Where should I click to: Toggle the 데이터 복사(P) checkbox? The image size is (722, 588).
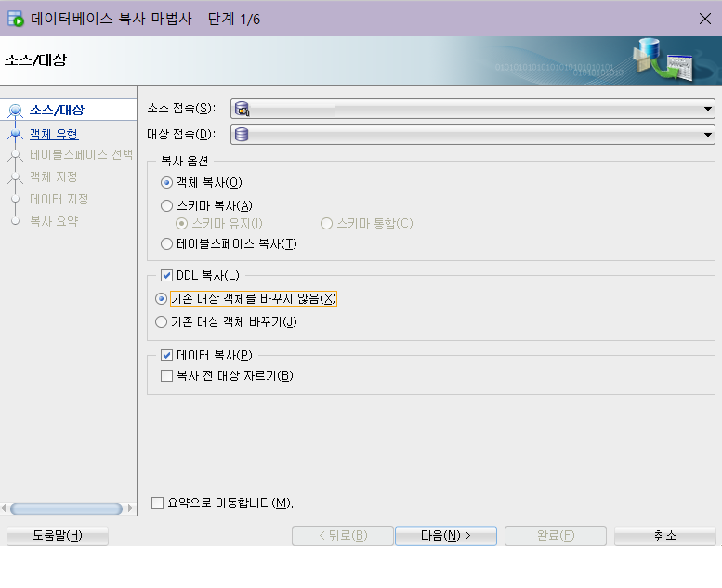coord(166,356)
